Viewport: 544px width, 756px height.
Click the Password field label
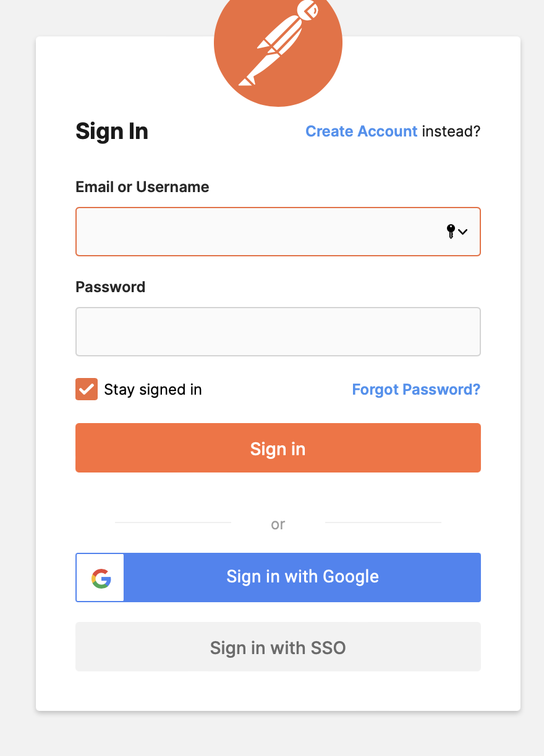click(x=111, y=287)
